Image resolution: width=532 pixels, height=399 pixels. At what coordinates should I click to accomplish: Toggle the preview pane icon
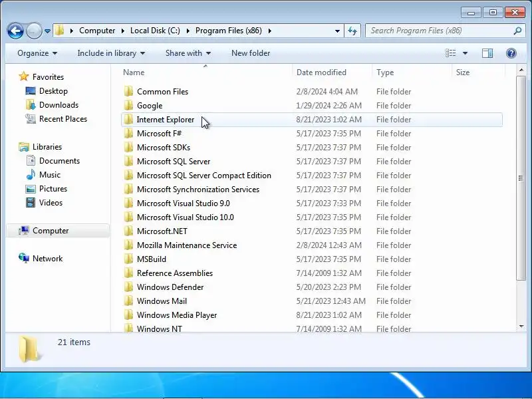487,53
